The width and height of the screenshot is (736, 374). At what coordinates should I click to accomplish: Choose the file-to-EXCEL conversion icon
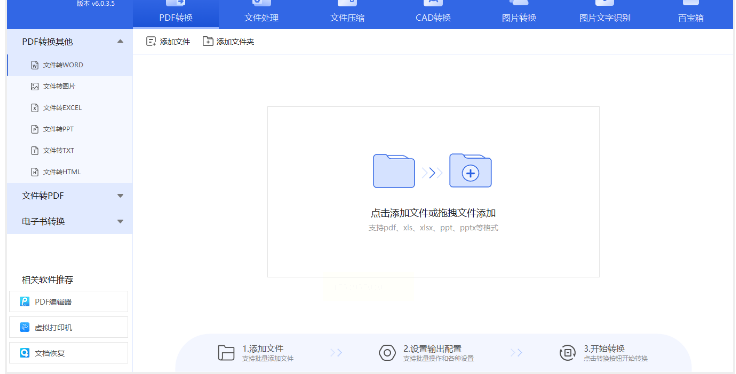pos(35,108)
